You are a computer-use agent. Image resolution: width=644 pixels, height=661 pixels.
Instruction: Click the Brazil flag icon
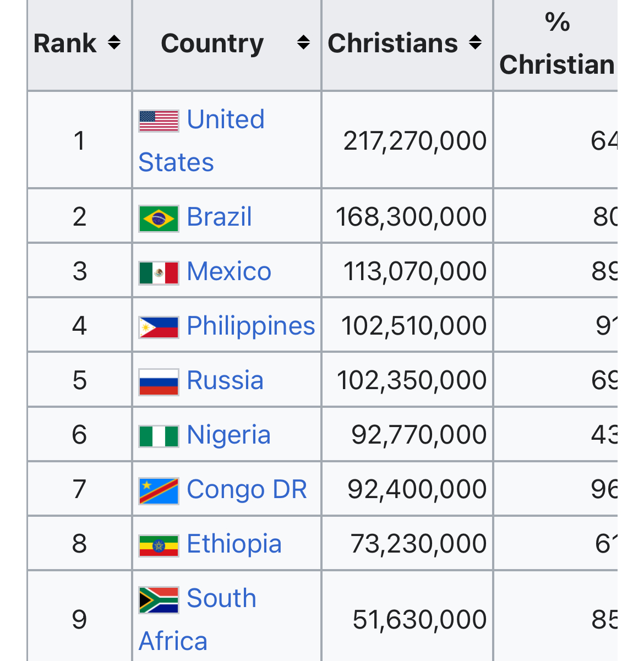coord(159,218)
